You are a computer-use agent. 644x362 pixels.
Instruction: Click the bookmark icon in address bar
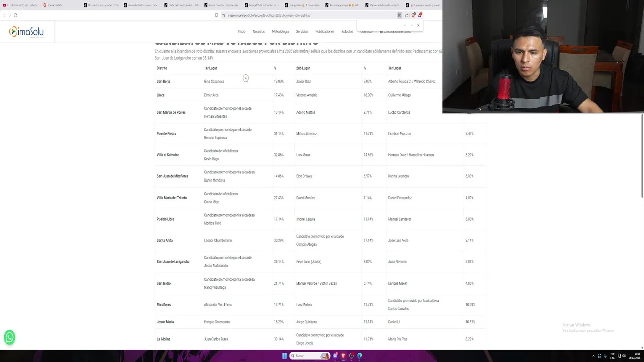(x=216, y=15)
